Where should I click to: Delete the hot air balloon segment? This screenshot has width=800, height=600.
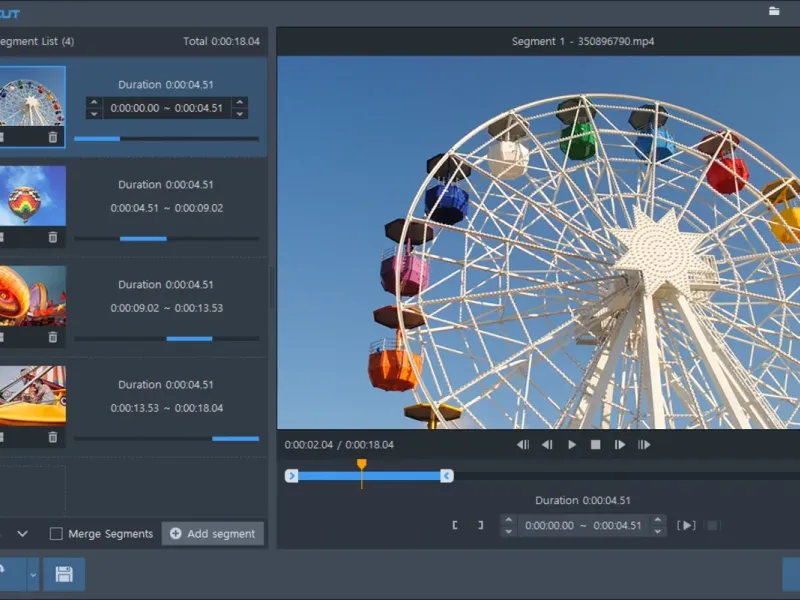pyautogui.click(x=53, y=237)
